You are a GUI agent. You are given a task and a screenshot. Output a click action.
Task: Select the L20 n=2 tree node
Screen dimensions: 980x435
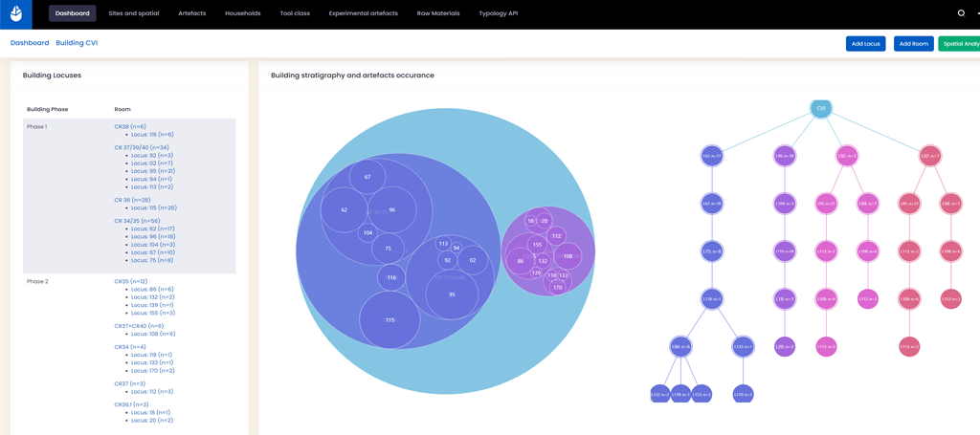(x=785, y=346)
